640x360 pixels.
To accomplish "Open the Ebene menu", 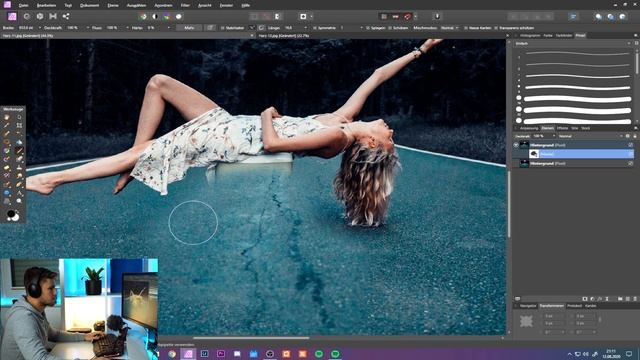I will coord(113,6).
